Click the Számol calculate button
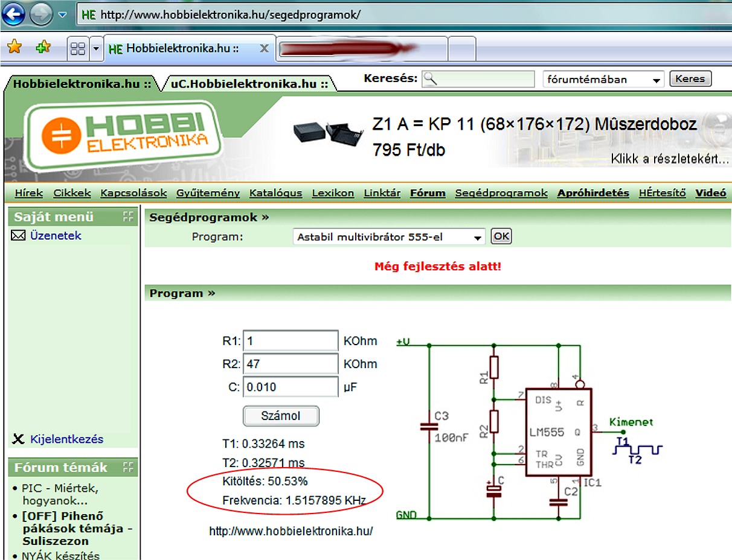The width and height of the screenshot is (732, 560). tap(281, 416)
